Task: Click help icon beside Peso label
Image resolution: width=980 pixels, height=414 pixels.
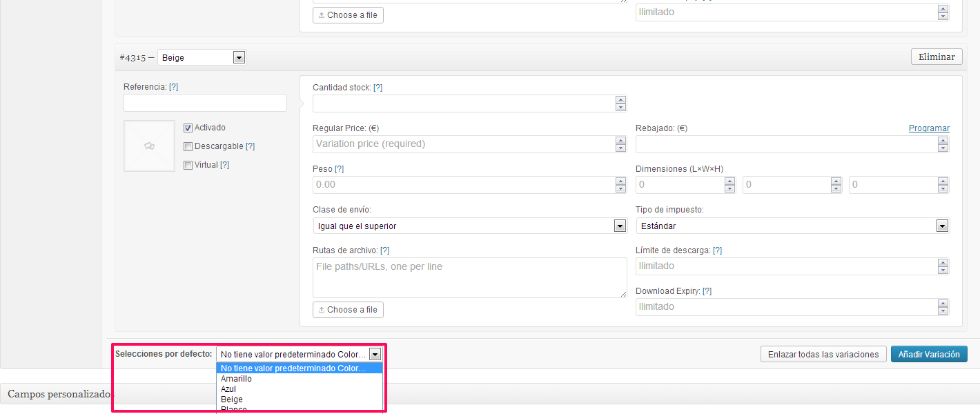Action: point(339,169)
